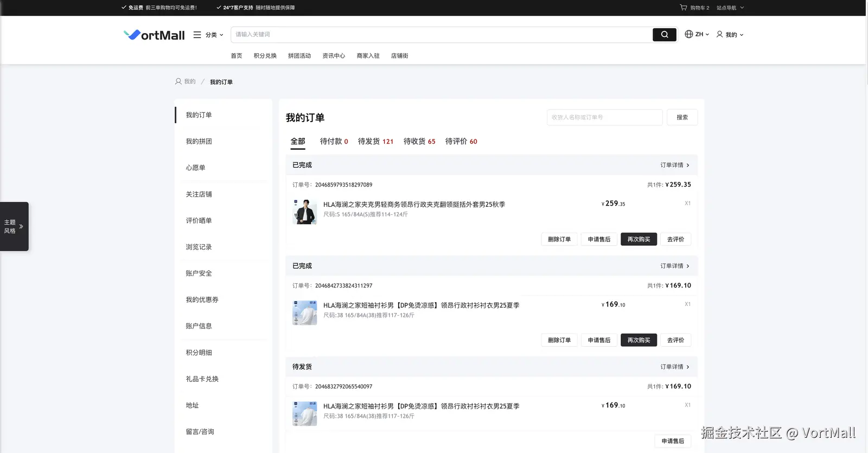
Task: Switch to 待收货 65 tab
Action: 419,142
